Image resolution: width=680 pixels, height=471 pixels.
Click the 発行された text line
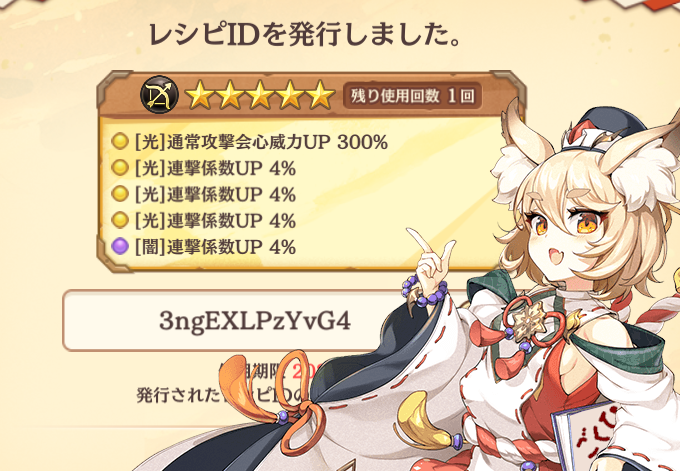coord(180,394)
